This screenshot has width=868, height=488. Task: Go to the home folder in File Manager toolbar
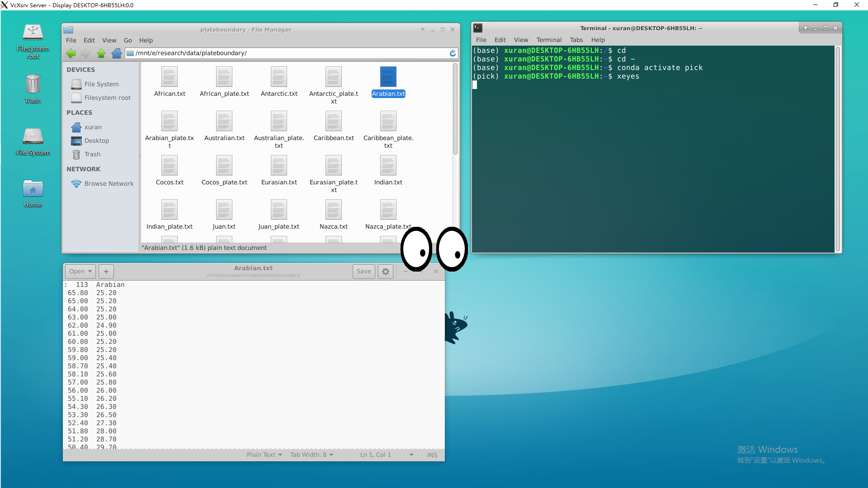(x=117, y=53)
